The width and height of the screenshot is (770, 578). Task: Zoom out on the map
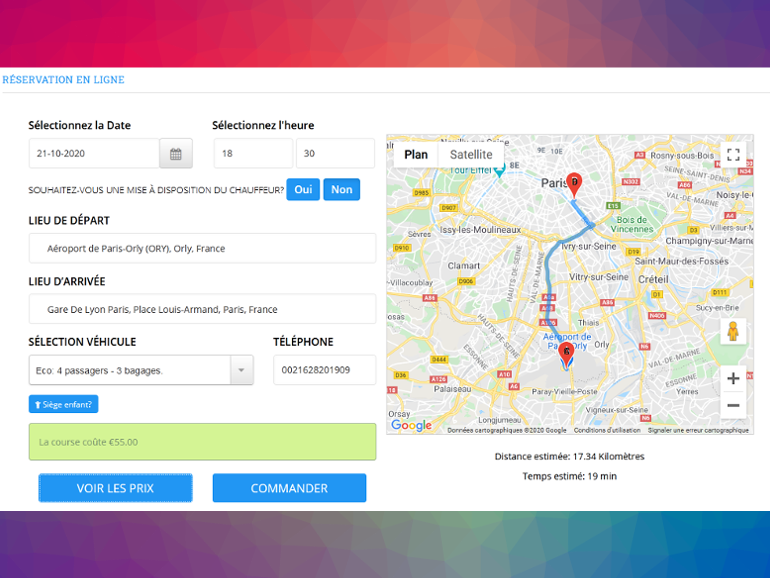pyautogui.click(x=733, y=405)
